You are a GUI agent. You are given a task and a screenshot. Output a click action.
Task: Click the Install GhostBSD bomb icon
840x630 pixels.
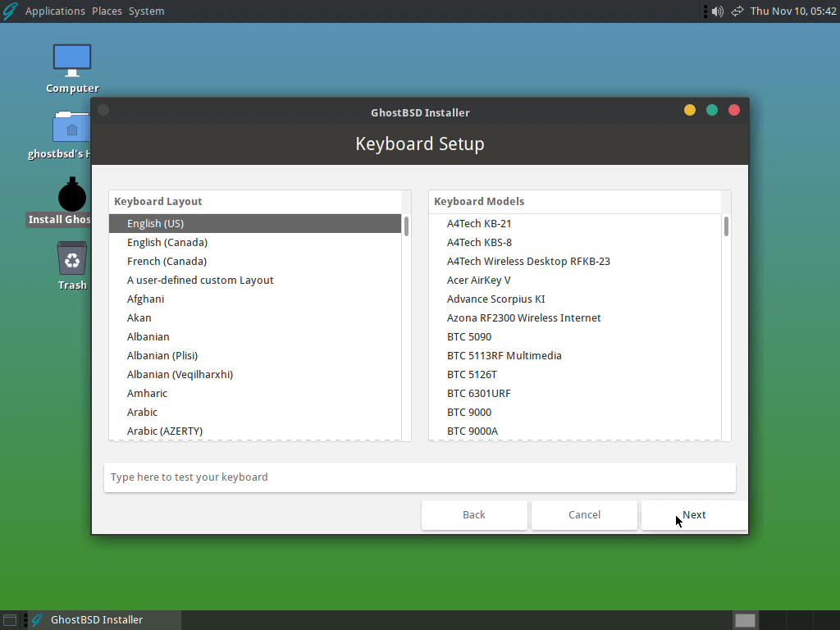(x=72, y=195)
